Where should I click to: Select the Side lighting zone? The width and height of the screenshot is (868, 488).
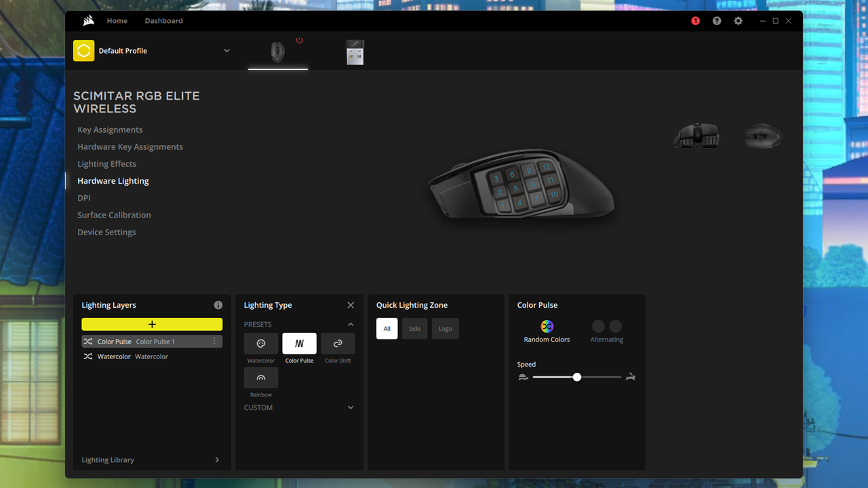tap(414, 329)
